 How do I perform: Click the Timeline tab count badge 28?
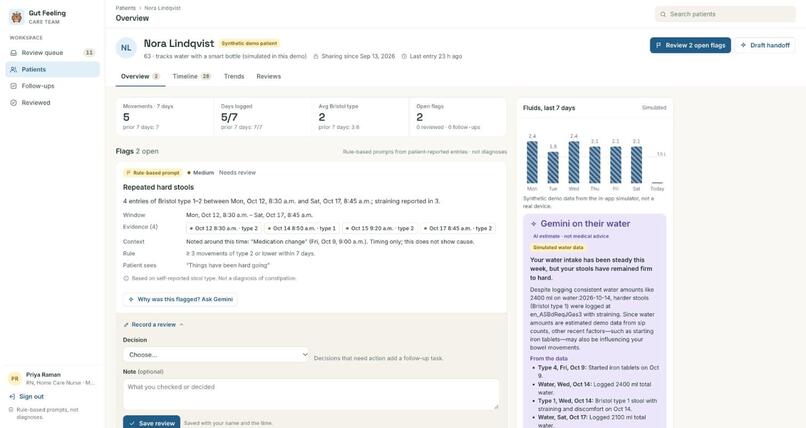pyautogui.click(x=206, y=77)
